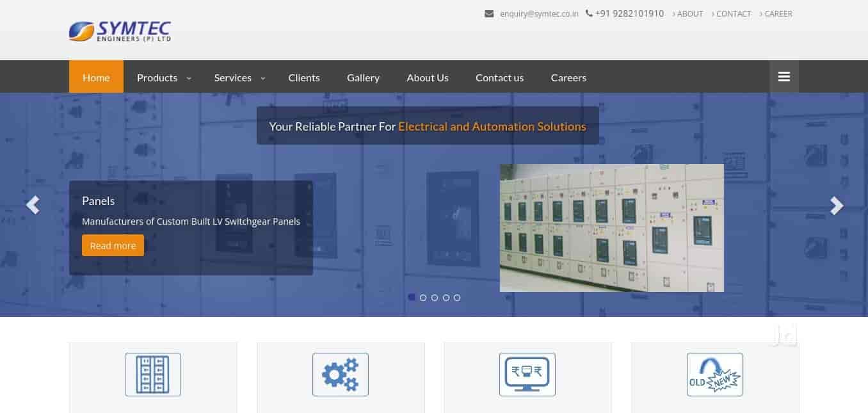Click the previous slide arrow
Image resolution: width=868 pixels, height=413 pixels.
[x=33, y=205]
